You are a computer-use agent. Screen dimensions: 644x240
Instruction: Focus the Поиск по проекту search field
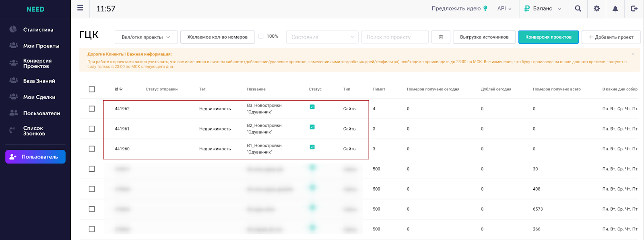click(395, 37)
